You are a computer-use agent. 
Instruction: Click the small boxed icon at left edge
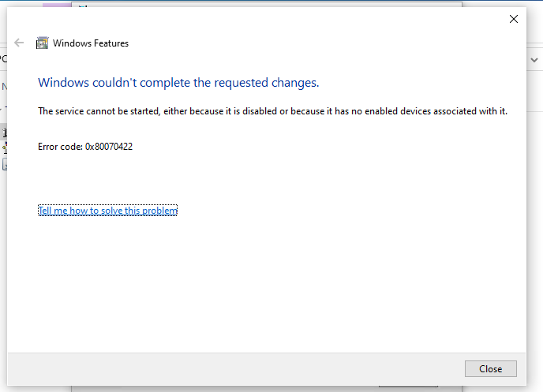(x=3, y=165)
